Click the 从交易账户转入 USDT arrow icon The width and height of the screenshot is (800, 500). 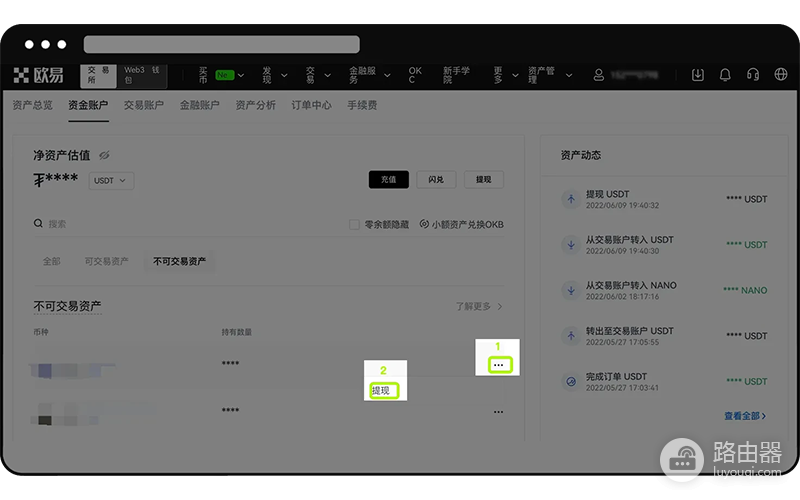coord(571,244)
